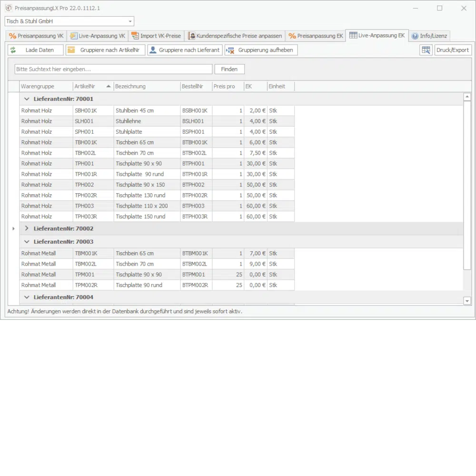This screenshot has height=476, width=476.
Task: Click Gruppiere nach Lieferant button
Action: tap(184, 50)
